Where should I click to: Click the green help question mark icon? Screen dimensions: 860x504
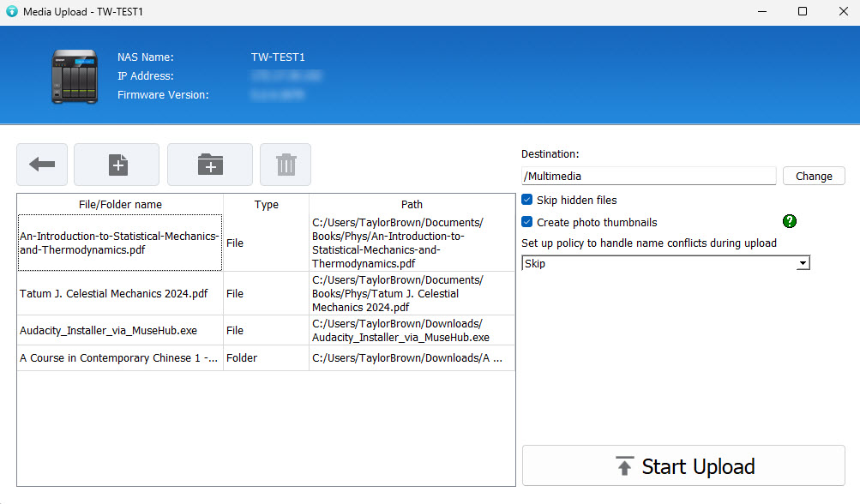790,222
